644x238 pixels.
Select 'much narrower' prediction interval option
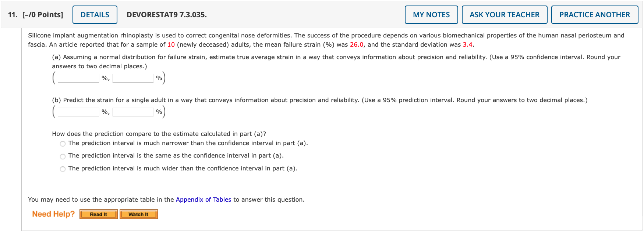63,144
